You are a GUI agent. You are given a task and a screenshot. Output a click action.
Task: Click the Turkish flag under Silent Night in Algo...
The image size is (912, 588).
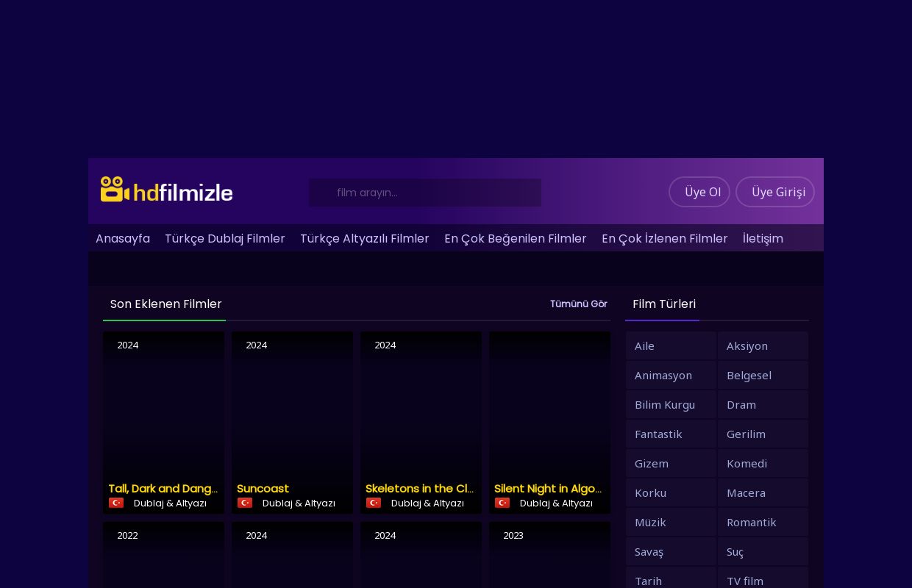(502, 503)
